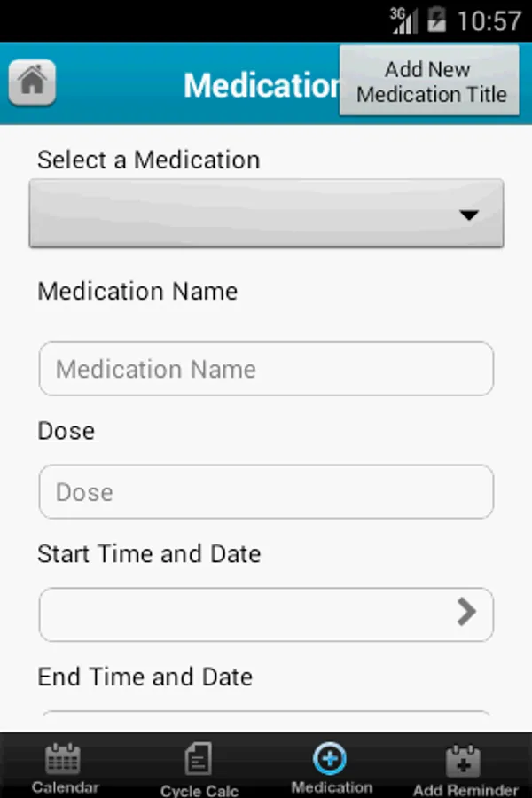The image size is (532, 798).
Task: Click the black dropdown arrow in medication selector
Action: tap(469, 215)
